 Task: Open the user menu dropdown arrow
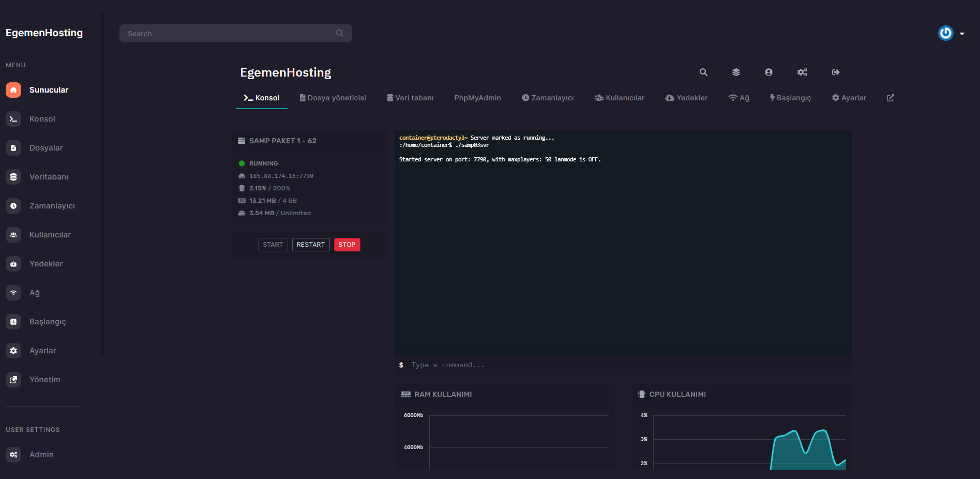tap(962, 34)
